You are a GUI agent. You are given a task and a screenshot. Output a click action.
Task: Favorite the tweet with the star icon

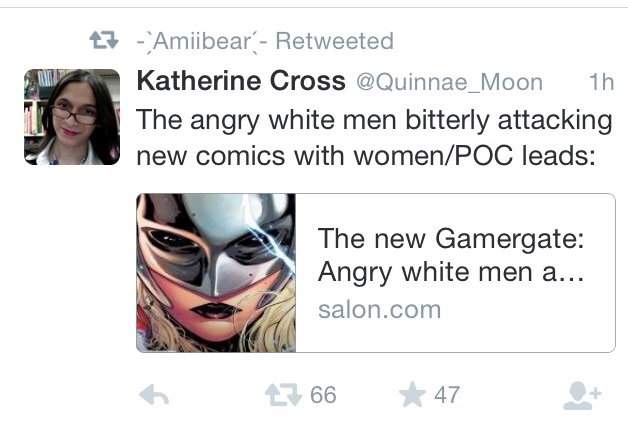pos(412,395)
